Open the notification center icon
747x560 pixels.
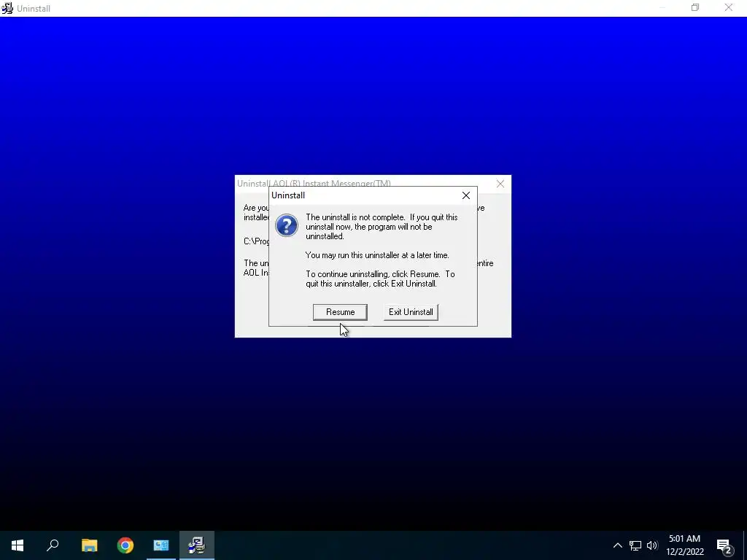tap(724, 545)
